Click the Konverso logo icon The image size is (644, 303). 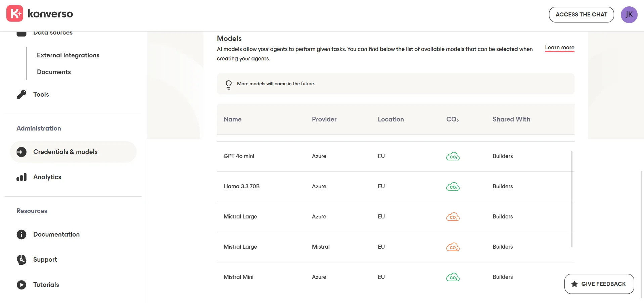coord(15,13)
